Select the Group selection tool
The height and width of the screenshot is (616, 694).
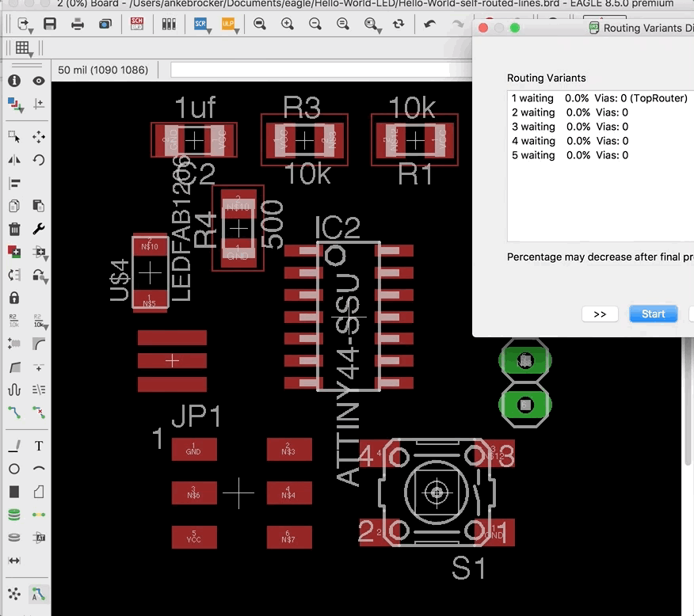[14, 137]
